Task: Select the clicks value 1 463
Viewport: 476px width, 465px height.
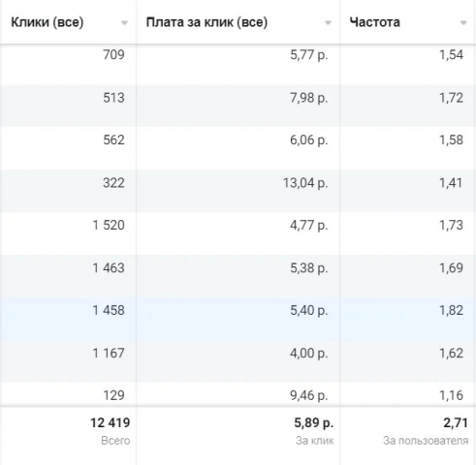Action: click(109, 267)
